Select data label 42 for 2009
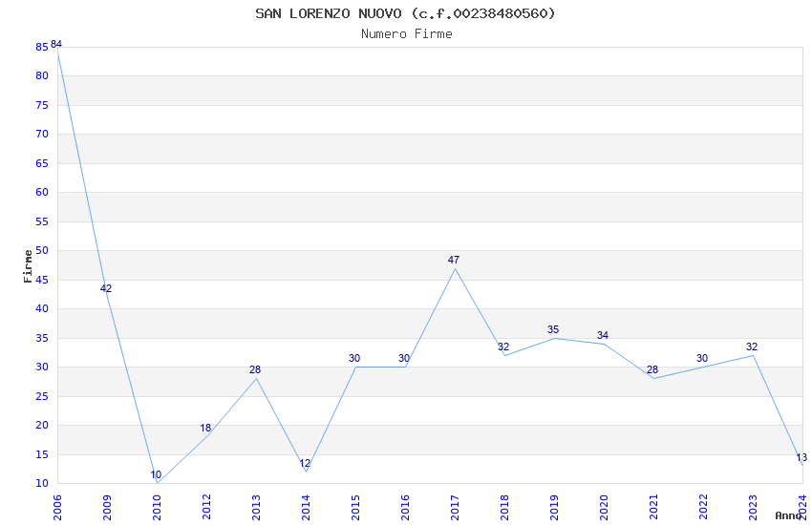Screen dimensions: 812x525 pos(106,288)
